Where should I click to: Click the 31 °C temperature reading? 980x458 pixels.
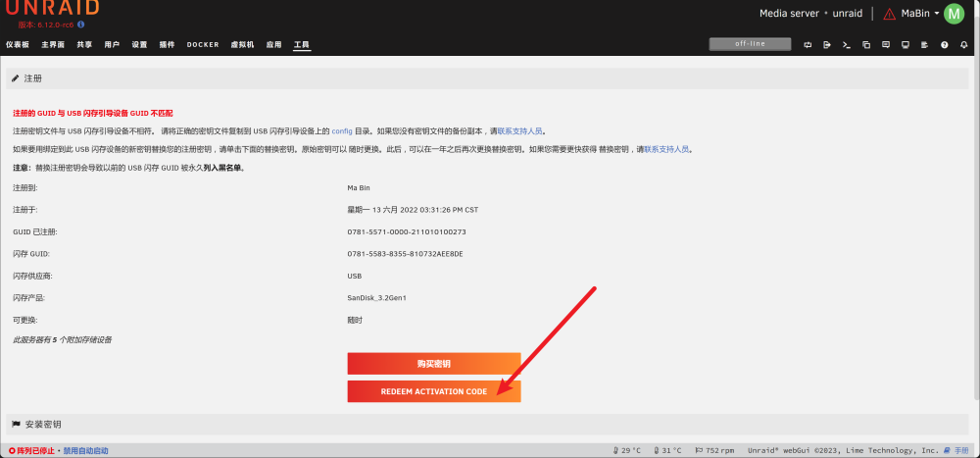pyautogui.click(x=668, y=450)
